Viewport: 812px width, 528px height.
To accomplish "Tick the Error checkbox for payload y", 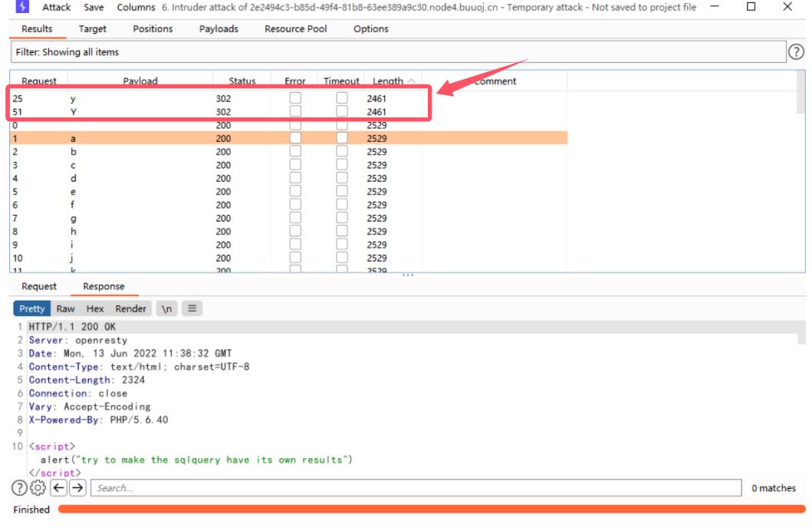I will (295, 98).
